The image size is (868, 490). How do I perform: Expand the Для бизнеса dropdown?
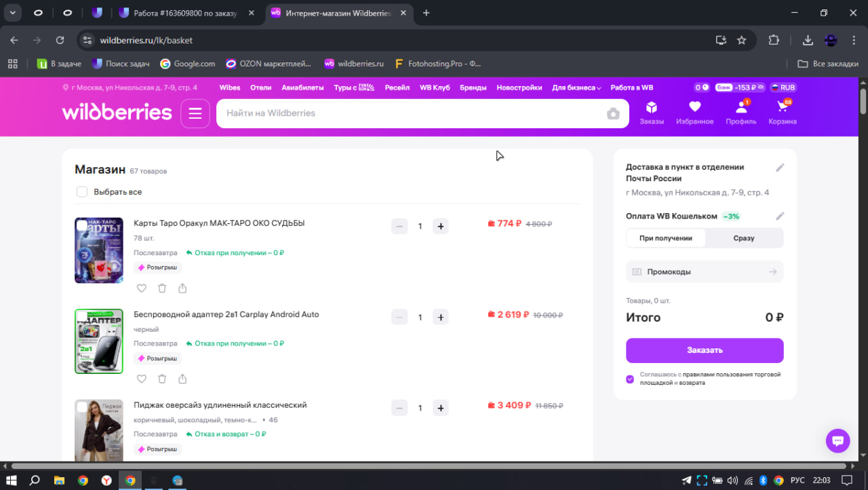click(576, 88)
